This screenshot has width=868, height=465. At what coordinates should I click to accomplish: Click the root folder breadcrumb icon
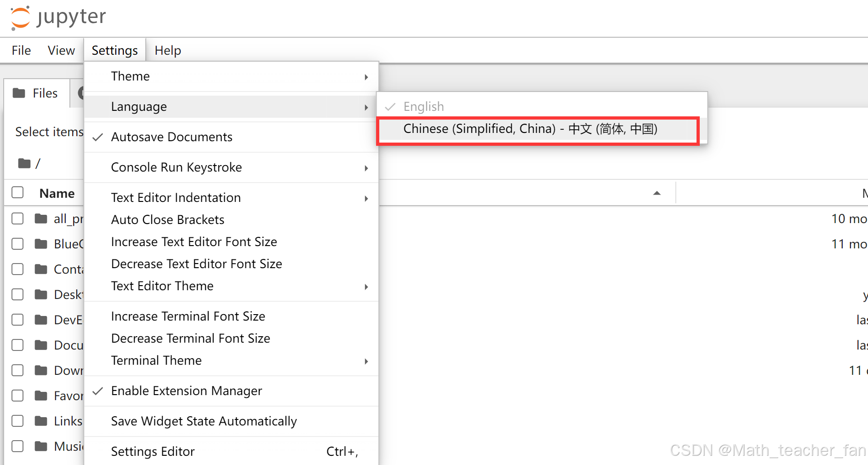[24, 163]
